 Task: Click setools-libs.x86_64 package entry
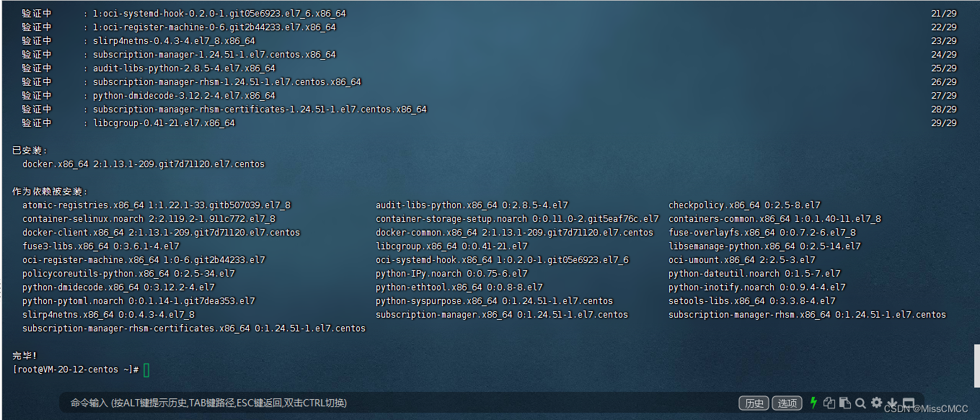click(x=752, y=301)
